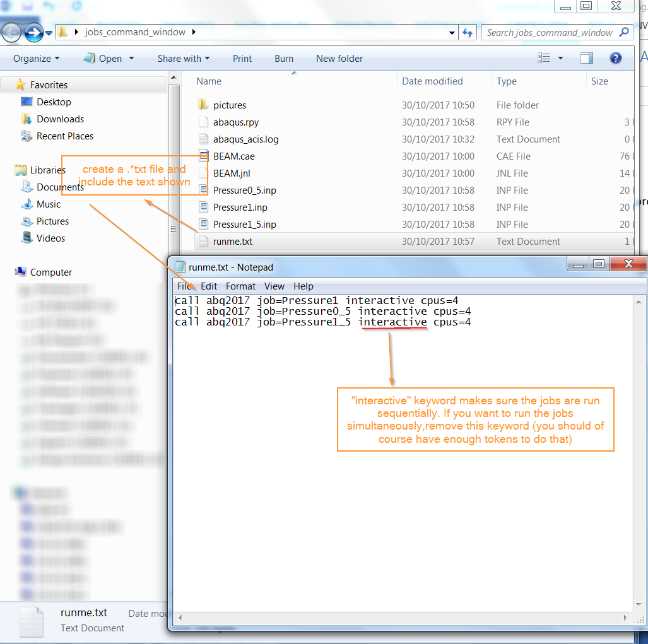
Task: Click the Back navigation arrow
Action: coord(11,33)
